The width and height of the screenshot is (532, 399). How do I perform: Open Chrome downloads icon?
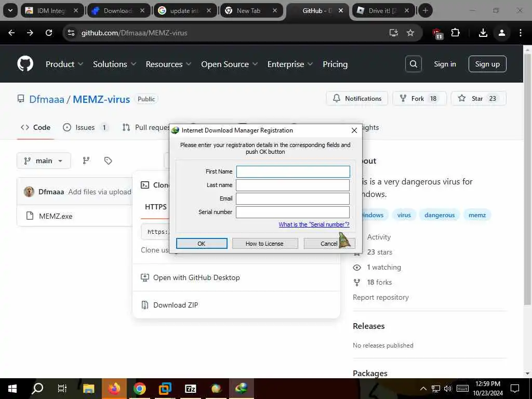[483, 33]
